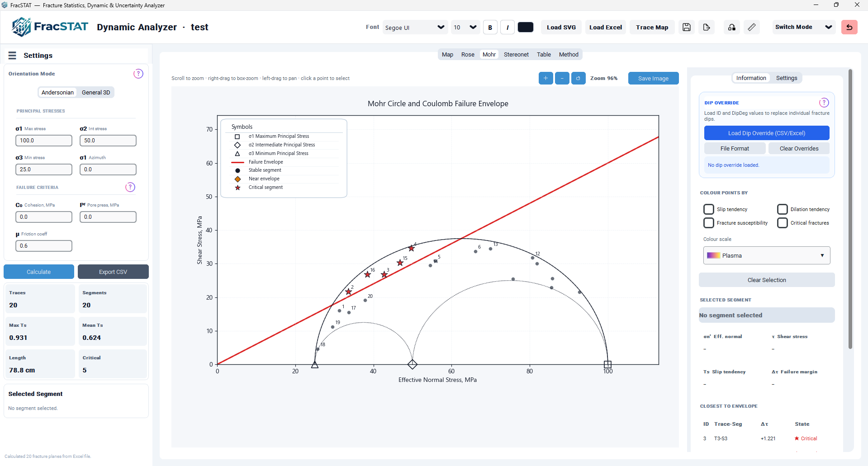Open help for Dip Override

(824, 103)
